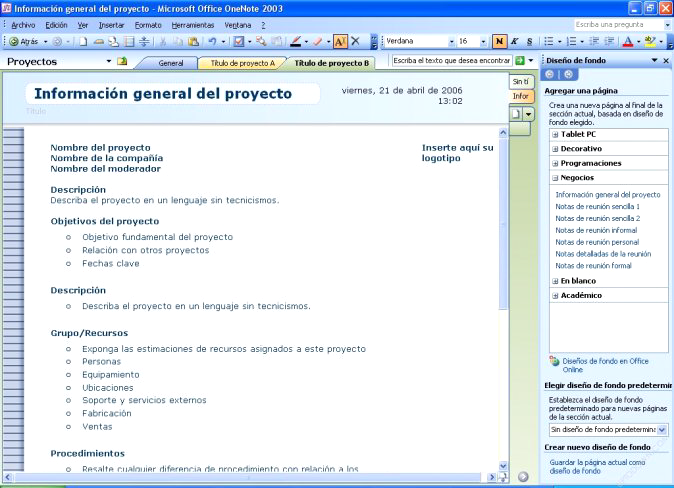674x488 pixels.
Task: Switch to the Título de proyecto A tab
Action: 241,63
